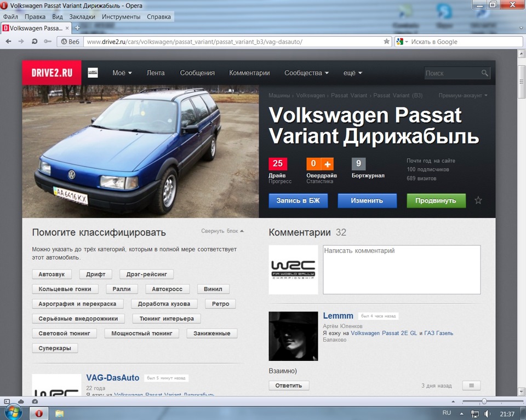Click Opera icon in the taskbar

(x=39, y=413)
